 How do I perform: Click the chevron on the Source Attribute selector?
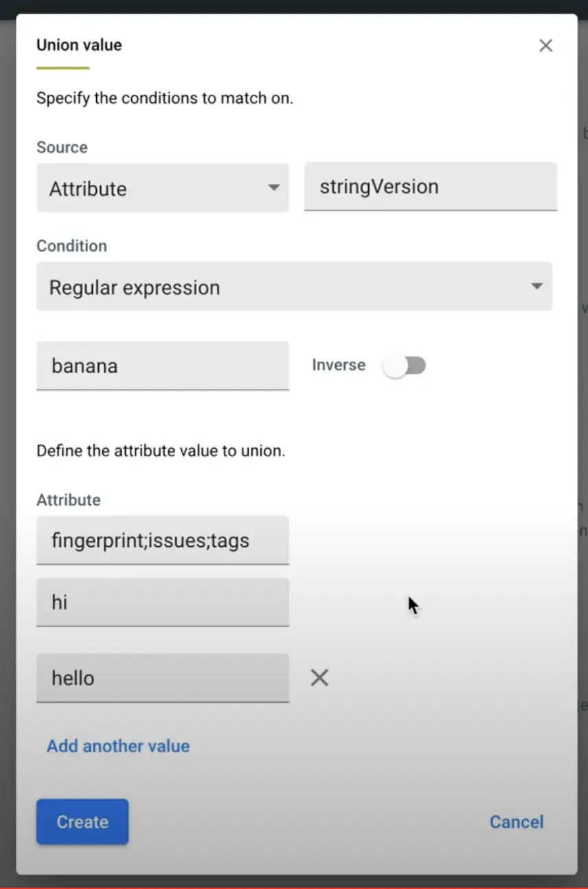point(274,188)
